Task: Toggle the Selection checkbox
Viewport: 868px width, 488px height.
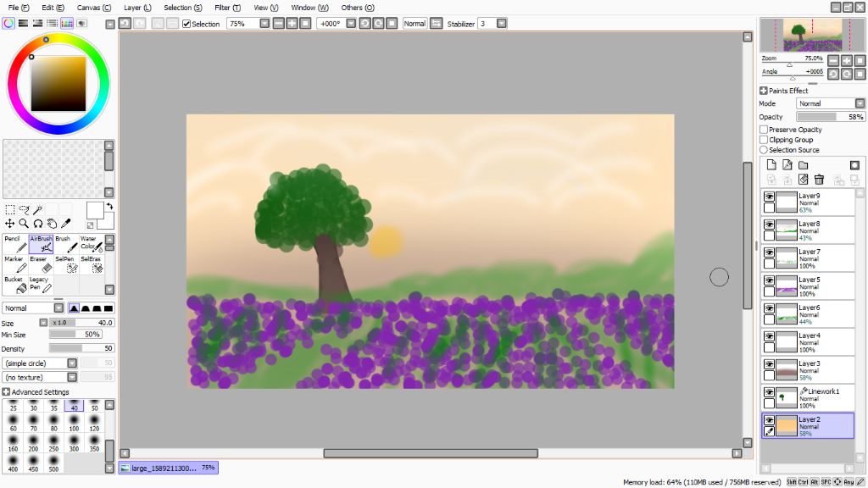Action: click(186, 24)
